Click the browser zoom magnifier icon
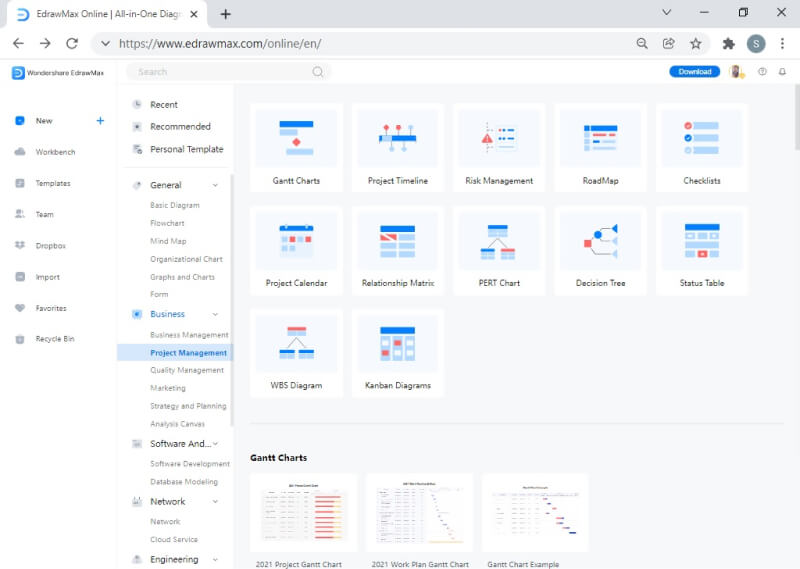Screen dimensions: 800x569 [x=642, y=44]
